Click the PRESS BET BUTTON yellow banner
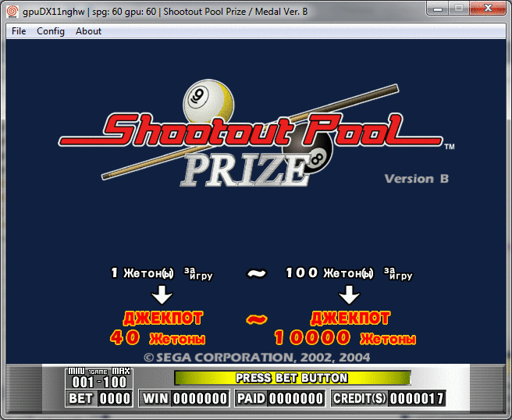 [x=292, y=378]
